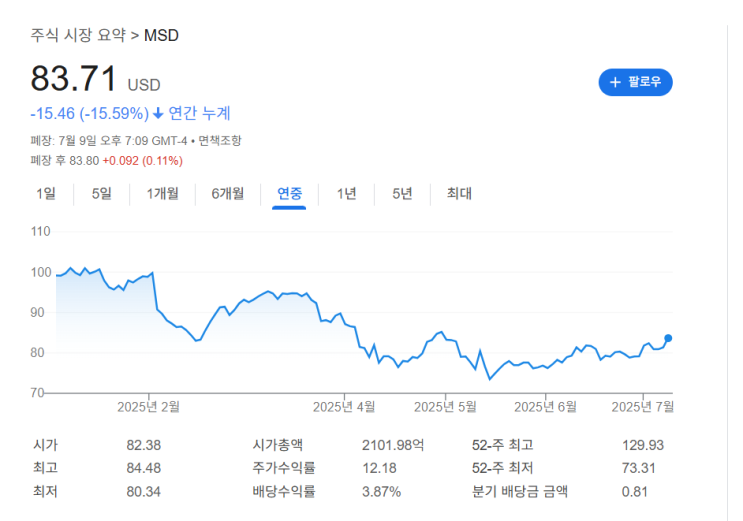This screenshot has height=521, width=743.
Task: Click the down arrow beside -15.59%
Action: point(158,113)
